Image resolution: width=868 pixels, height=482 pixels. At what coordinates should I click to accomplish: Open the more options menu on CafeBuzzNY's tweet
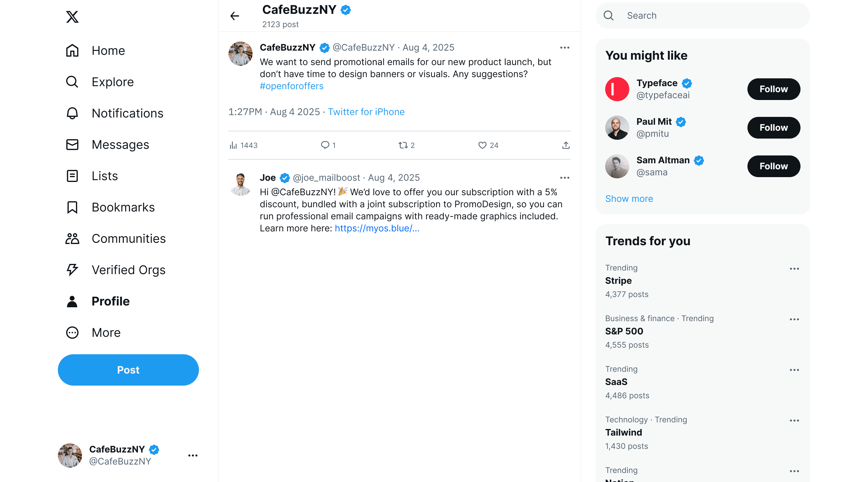tap(565, 48)
